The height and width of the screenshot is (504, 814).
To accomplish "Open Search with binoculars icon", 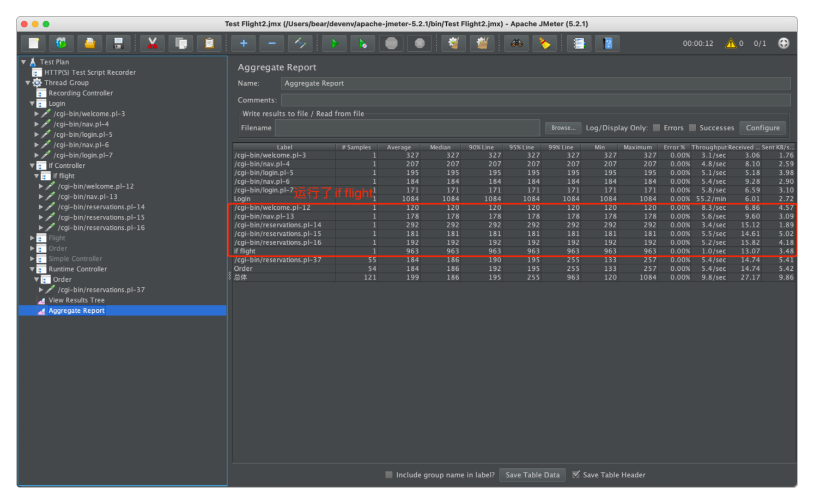I will (x=517, y=44).
